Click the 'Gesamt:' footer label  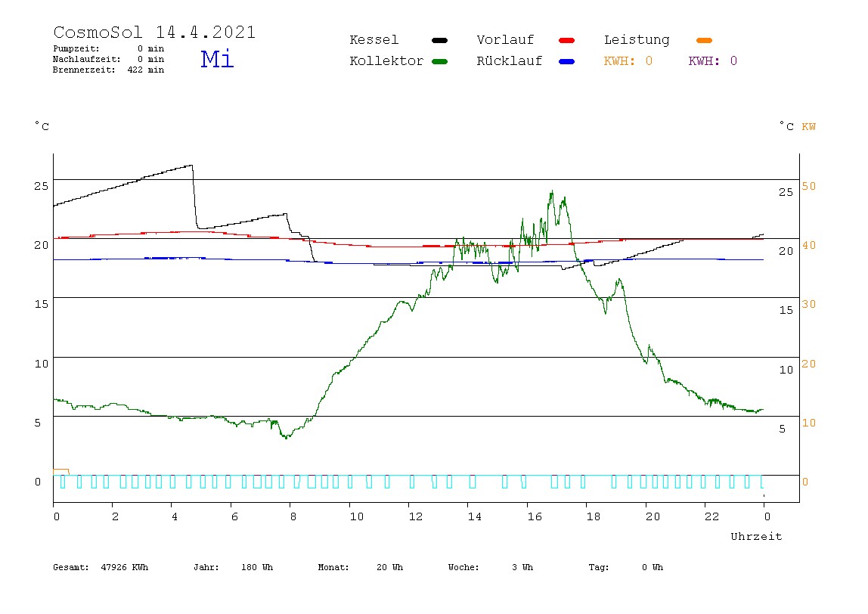click(x=71, y=567)
